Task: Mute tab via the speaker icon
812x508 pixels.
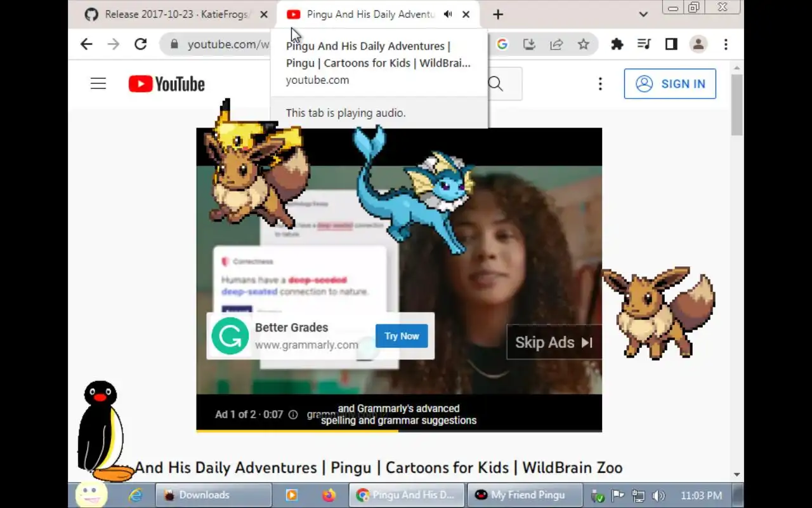Action: tap(448, 14)
